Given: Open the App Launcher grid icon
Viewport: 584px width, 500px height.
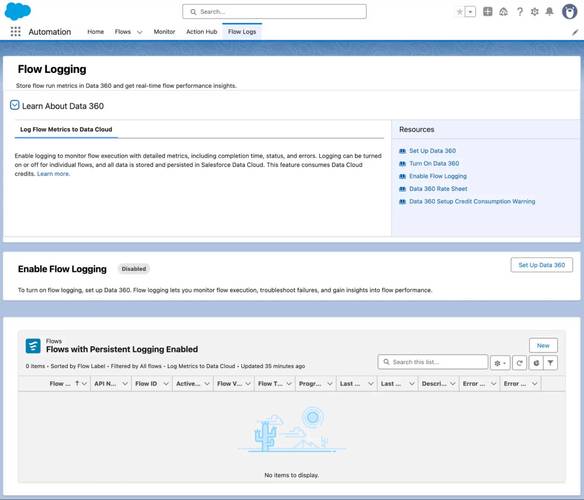Looking at the screenshot, I should coord(15,32).
